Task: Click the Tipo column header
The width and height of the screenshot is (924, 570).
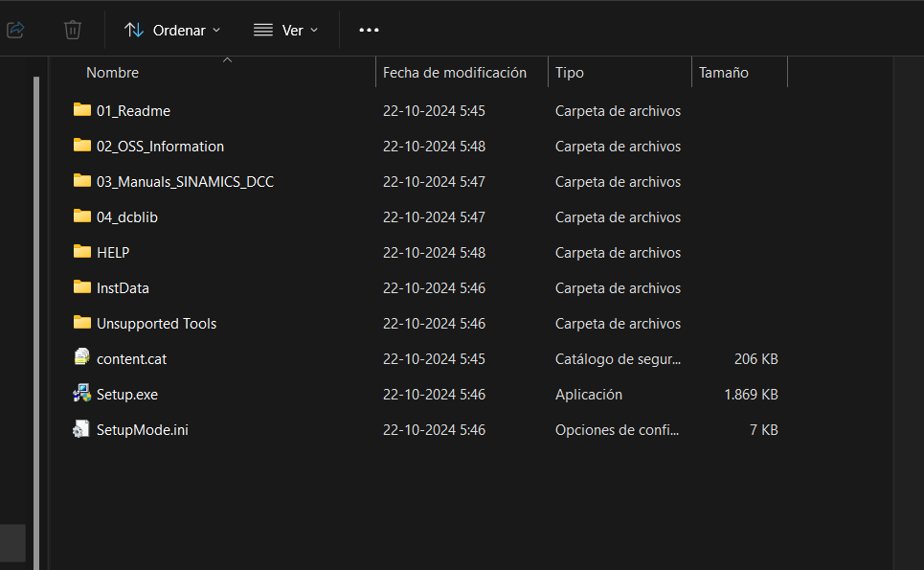Action: click(x=570, y=73)
